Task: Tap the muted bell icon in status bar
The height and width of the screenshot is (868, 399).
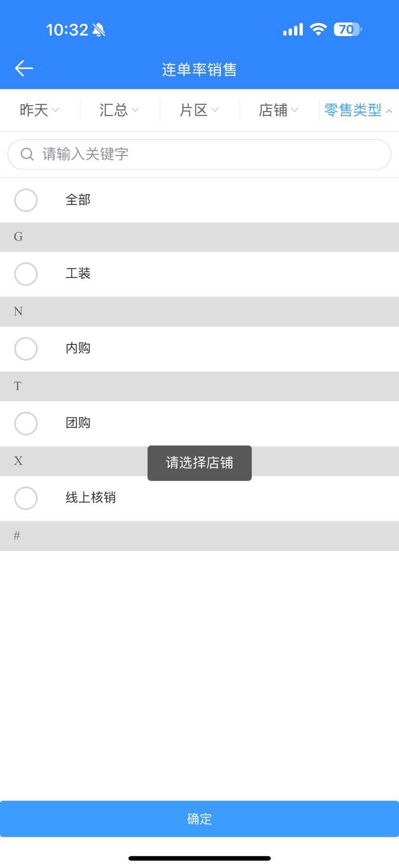Action: [99, 30]
